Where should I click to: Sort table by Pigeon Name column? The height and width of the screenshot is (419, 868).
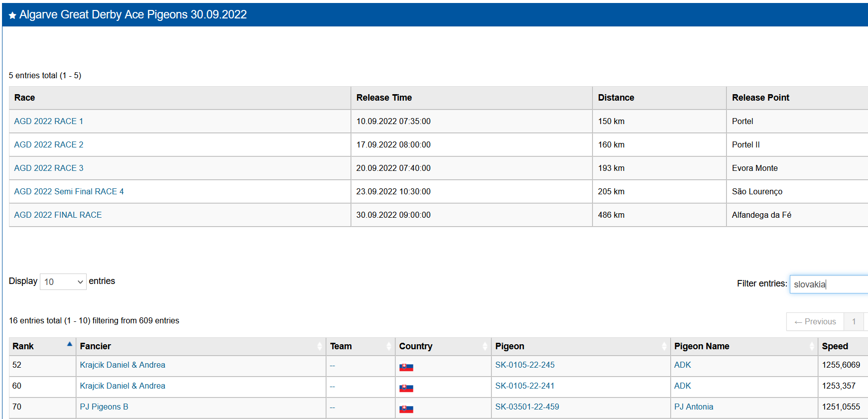[x=744, y=346]
